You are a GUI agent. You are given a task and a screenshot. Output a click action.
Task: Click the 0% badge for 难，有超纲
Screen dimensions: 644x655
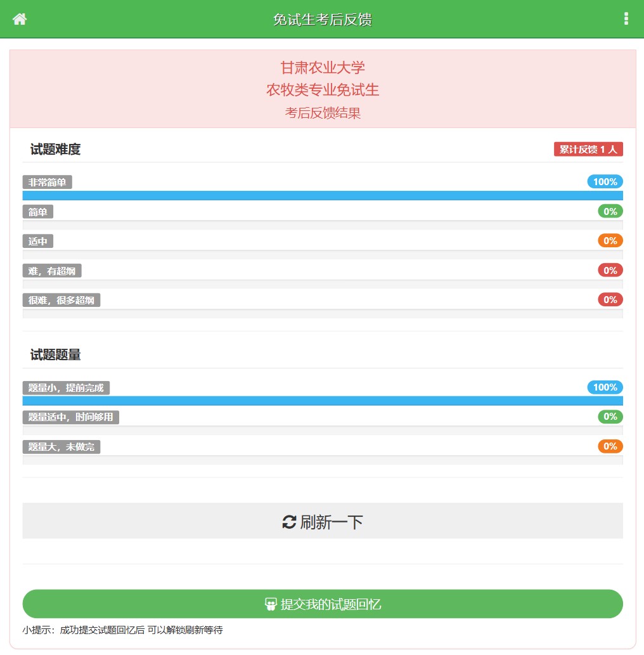[x=610, y=270]
